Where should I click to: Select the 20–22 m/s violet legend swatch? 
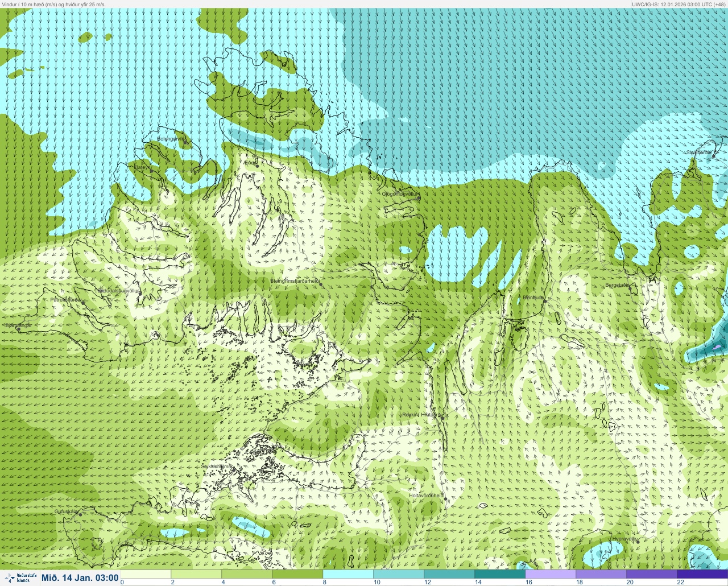click(652, 574)
